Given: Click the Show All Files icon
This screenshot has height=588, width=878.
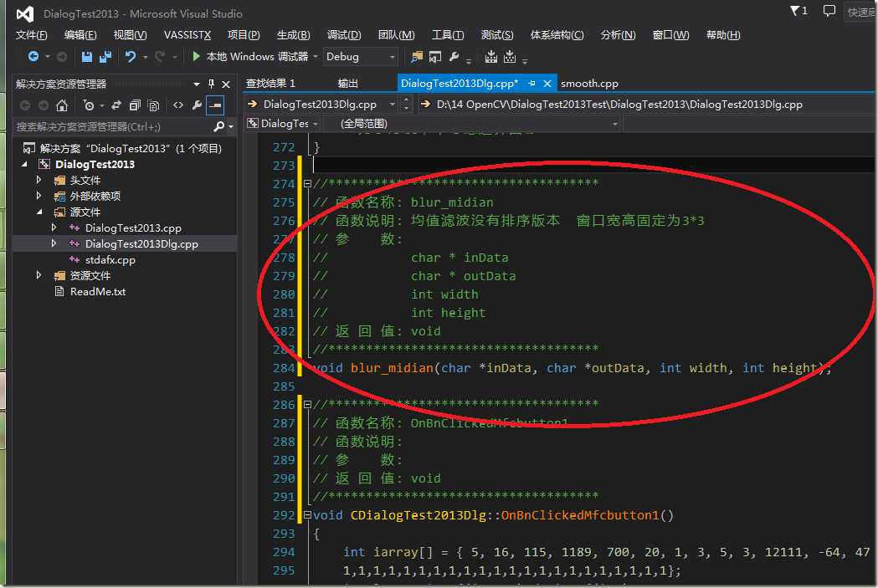Looking at the screenshot, I should tap(153, 105).
